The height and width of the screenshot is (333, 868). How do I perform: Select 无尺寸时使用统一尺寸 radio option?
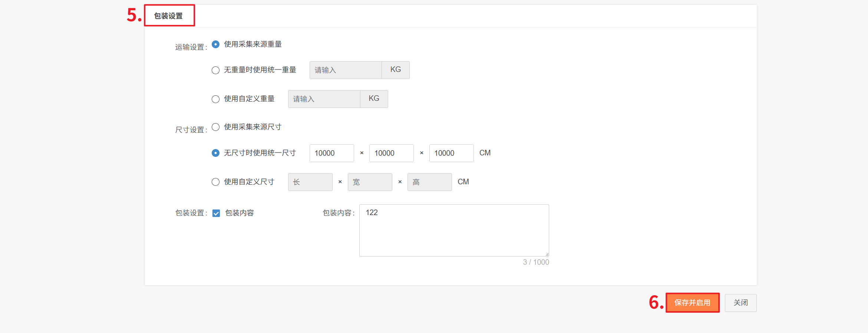pyautogui.click(x=215, y=153)
